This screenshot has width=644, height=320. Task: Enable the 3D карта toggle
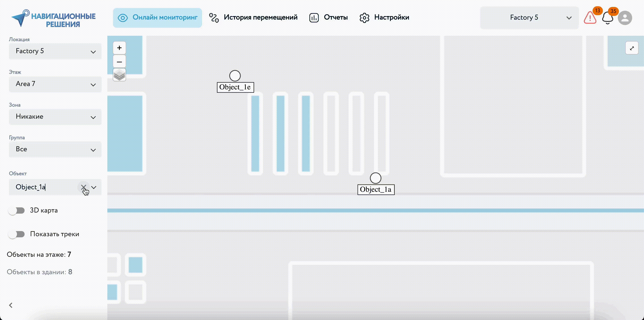(x=17, y=211)
